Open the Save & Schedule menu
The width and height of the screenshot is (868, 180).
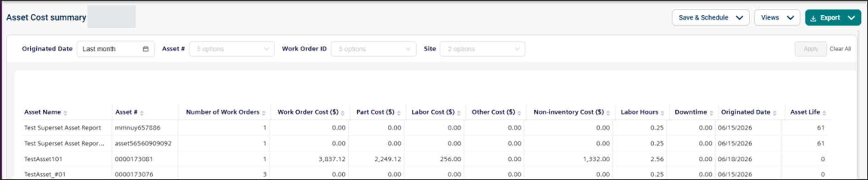(x=710, y=17)
